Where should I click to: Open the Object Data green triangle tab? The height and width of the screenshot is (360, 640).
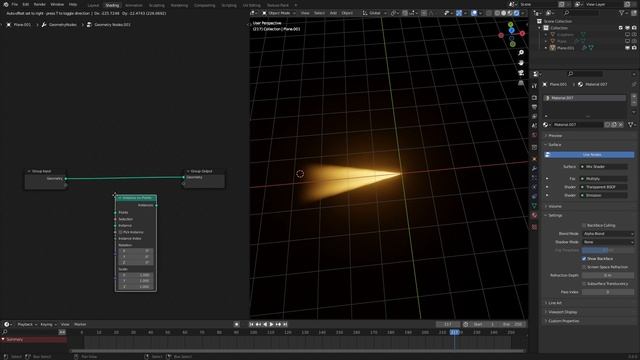coord(534,206)
